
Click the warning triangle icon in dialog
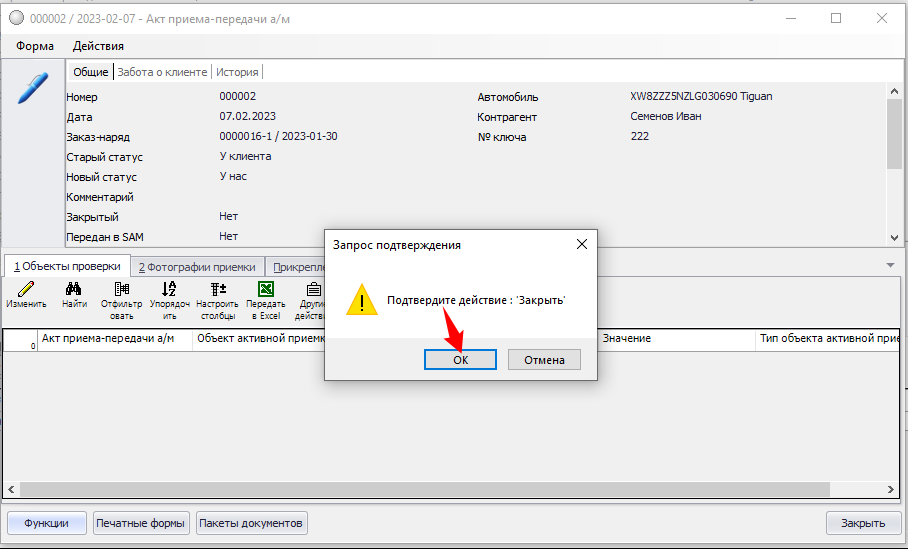(x=362, y=299)
